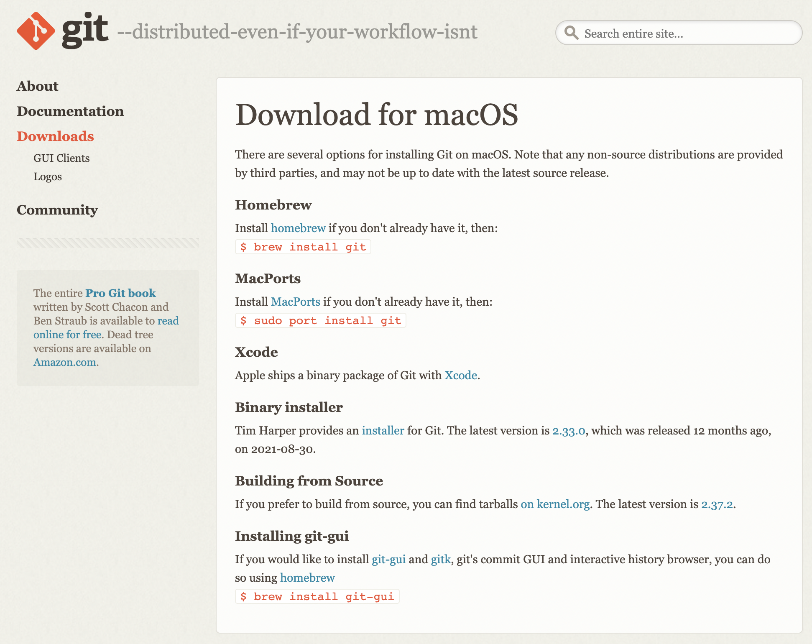The image size is (812, 644).
Task: Click the 2.37.2 latest version link
Action: 717,504
